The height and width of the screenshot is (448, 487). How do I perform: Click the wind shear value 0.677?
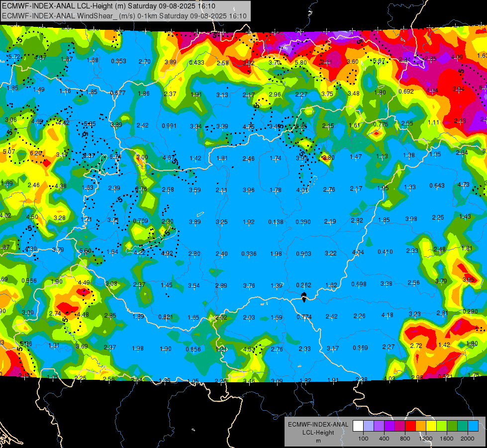118,93
